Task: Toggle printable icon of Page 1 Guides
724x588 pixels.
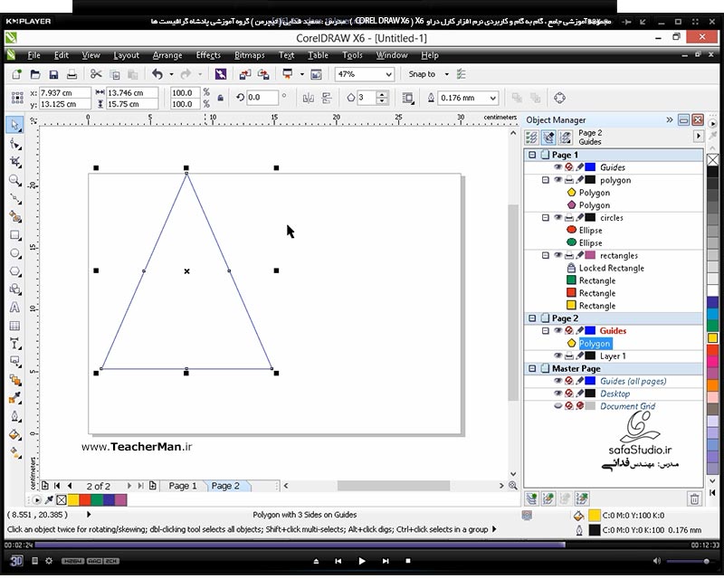Action: click(569, 167)
